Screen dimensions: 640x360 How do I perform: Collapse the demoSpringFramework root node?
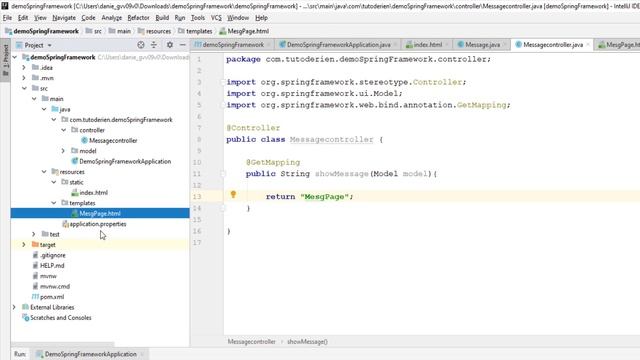point(15,57)
